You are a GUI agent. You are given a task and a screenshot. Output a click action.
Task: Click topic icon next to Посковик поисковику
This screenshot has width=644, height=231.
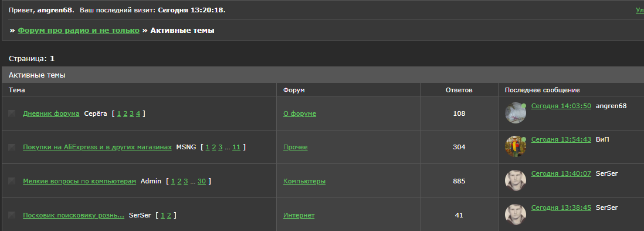12,215
